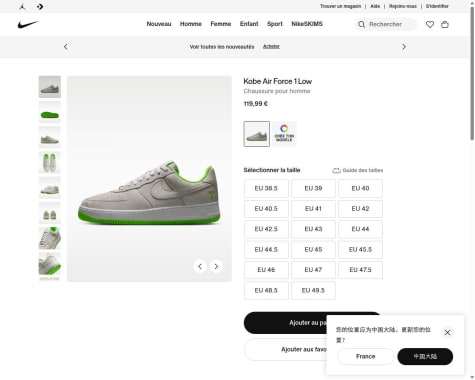
Task: Select size EU 39
Action: tap(313, 188)
